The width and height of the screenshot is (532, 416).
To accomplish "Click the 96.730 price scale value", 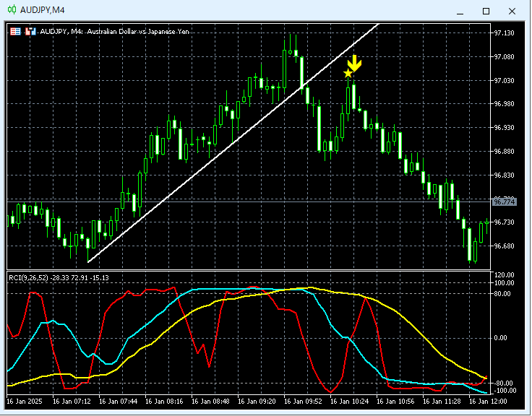I will click(504, 222).
